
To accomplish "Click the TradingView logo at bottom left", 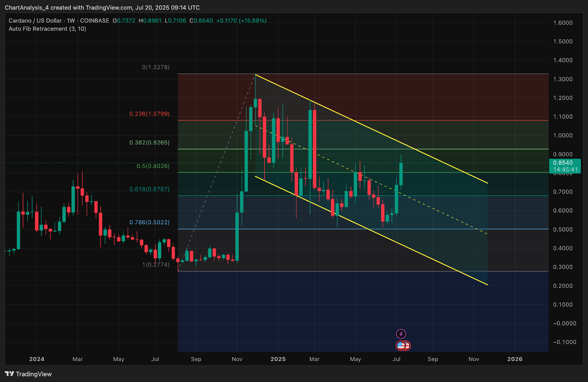I will pyautogui.click(x=28, y=374).
